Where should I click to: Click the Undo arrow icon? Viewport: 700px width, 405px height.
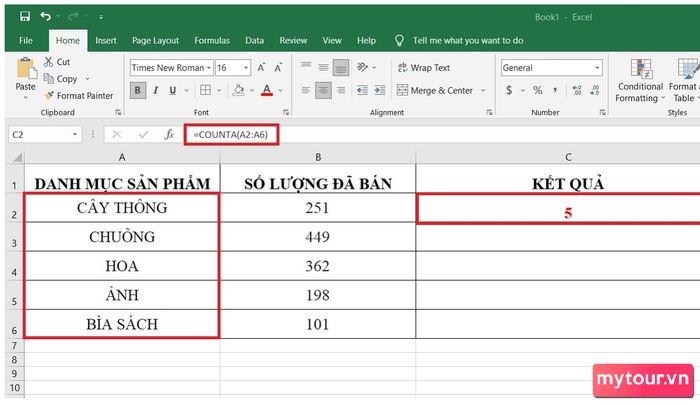pos(46,17)
